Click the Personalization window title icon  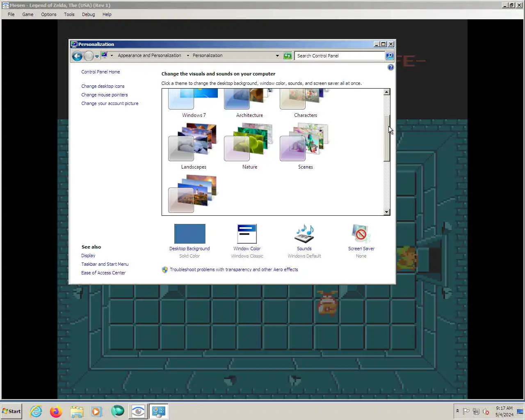[74, 44]
